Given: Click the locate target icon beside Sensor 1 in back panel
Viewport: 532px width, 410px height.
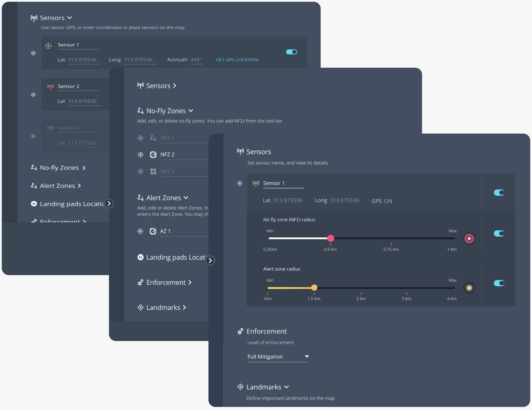Looking at the screenshot, I should pyautogui.click(x=33, y=53).
